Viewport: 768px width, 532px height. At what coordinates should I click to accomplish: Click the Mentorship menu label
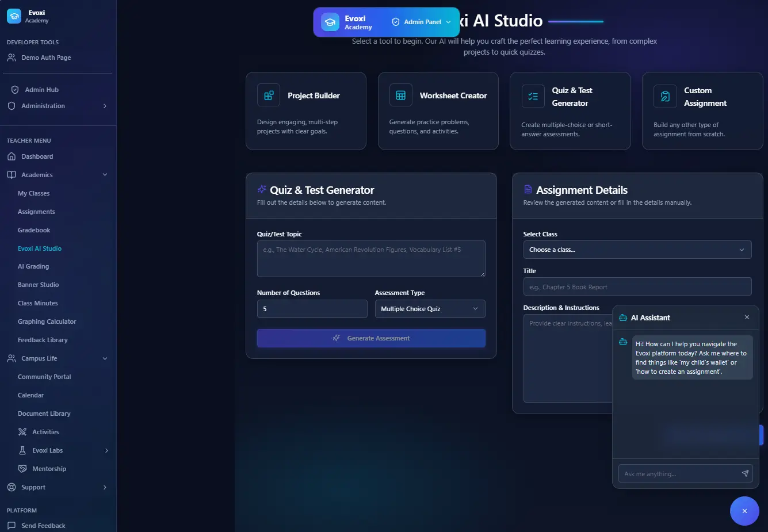pos(49,469)
